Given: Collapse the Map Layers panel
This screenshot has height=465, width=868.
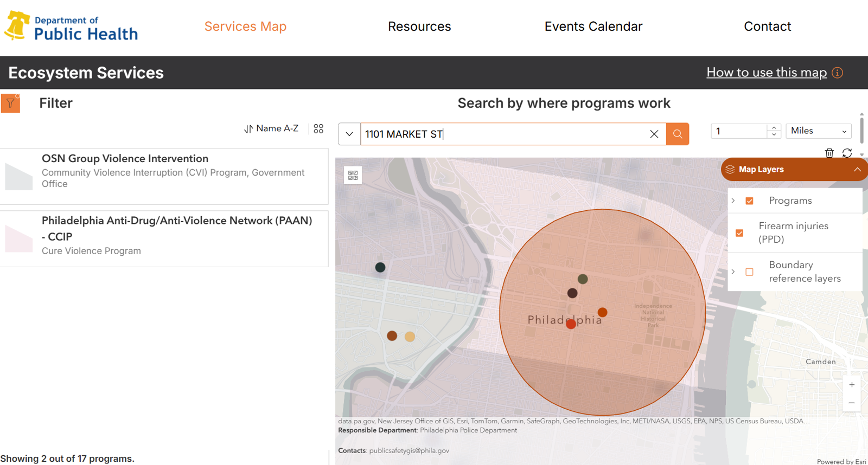Looking at the screenshot, I should 857,170.
